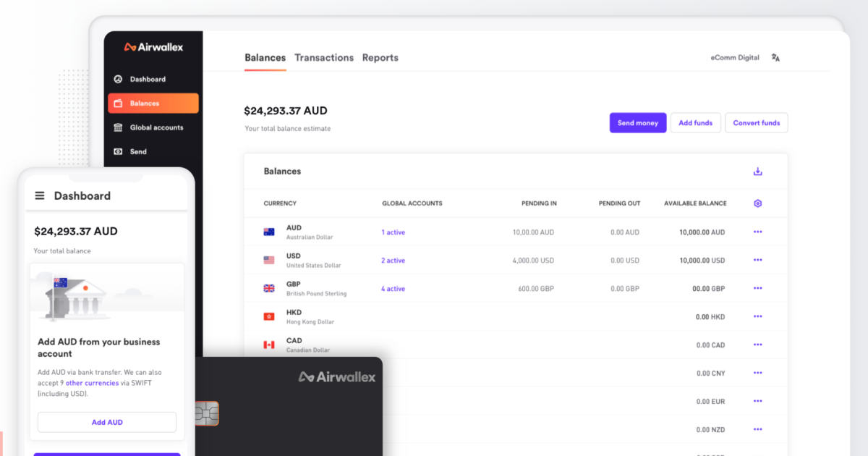The height and width of the screenshot is (456, 868).
Task: Open the EUR row more-options menu
Action: tap(758, 401)
